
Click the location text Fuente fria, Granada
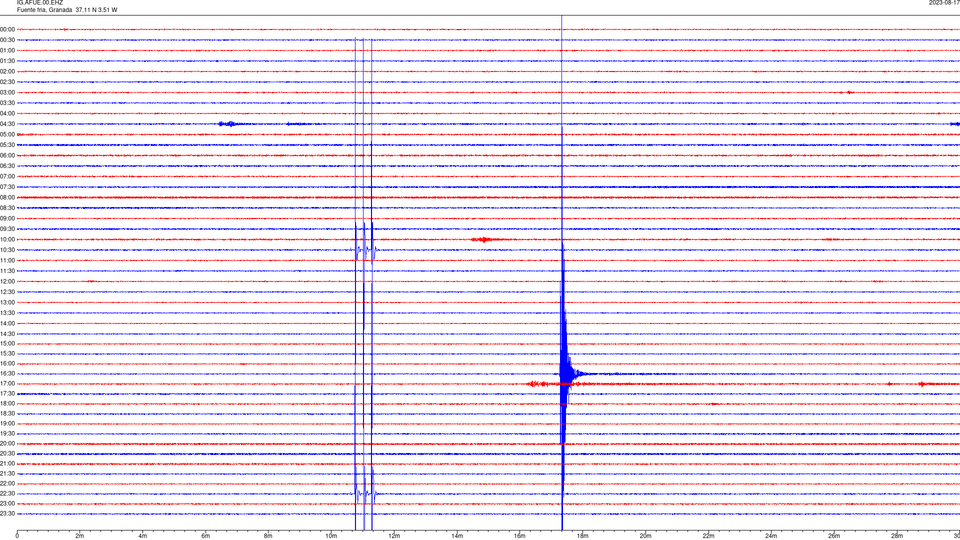click(x=44, y=10)
